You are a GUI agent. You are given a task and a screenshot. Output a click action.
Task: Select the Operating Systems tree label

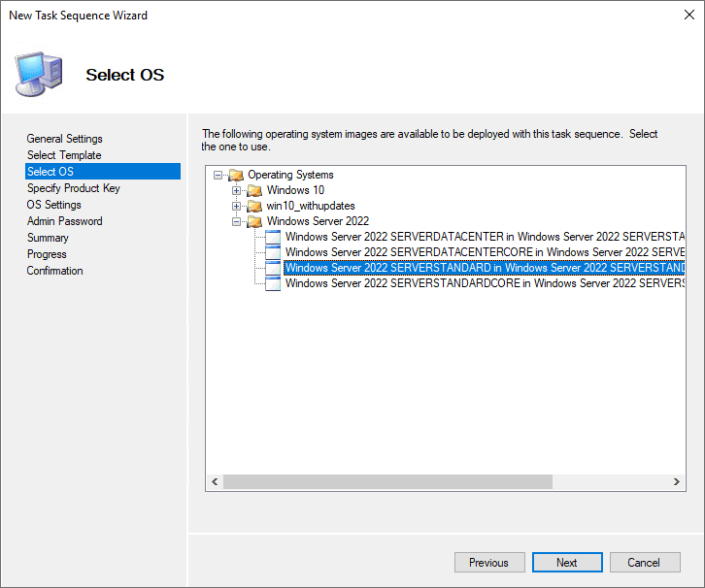click(291, 175)
